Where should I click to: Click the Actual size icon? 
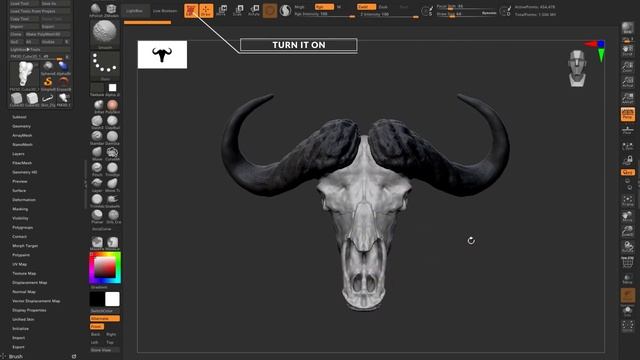pyautogui.click(x=627, y=82)
